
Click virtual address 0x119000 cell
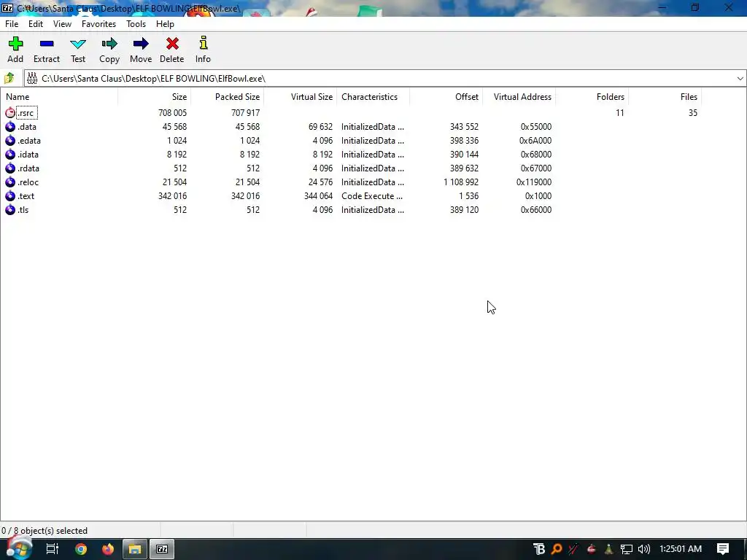pyautogui.click(x=534, y=182)
